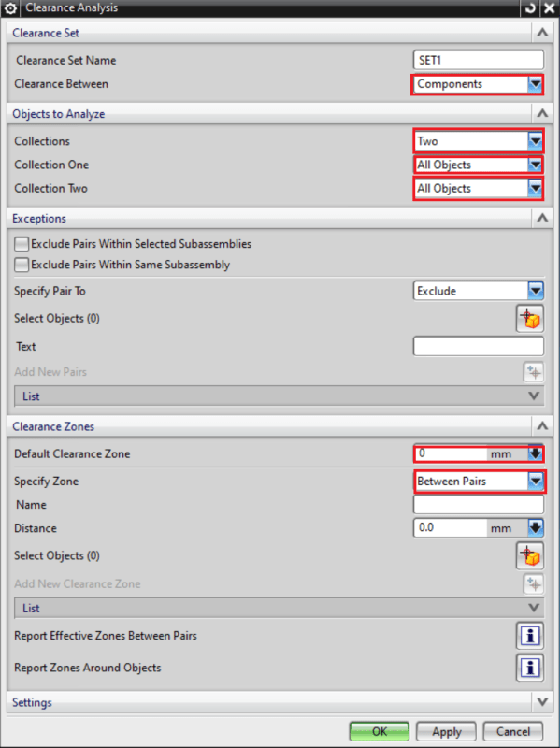
Task: Open Report Effective Zones Between Pairs info
Action: [x=530, y=636]
